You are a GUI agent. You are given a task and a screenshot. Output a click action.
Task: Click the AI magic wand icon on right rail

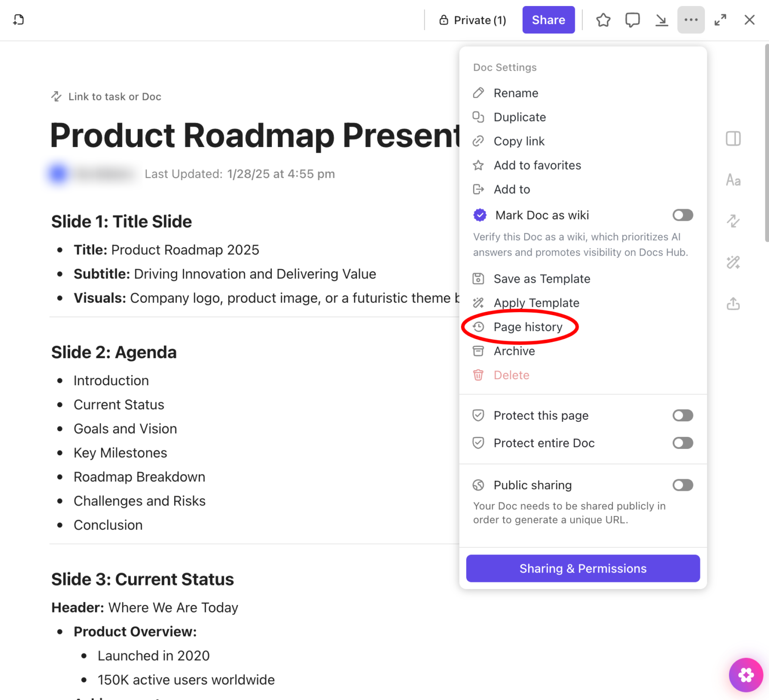733,262
